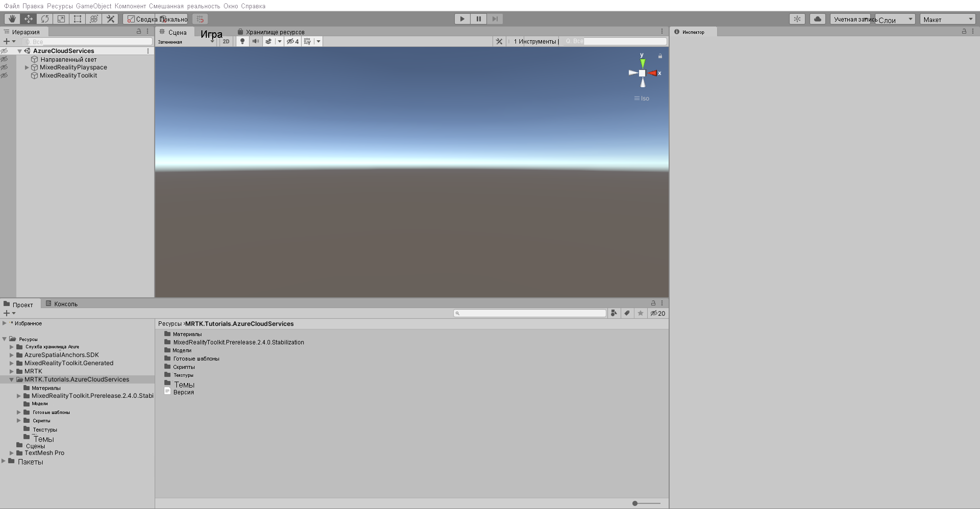The height and width of the screenshot is (509, 980).
Task: Click the Play button
Action: (x=462, y=19)
